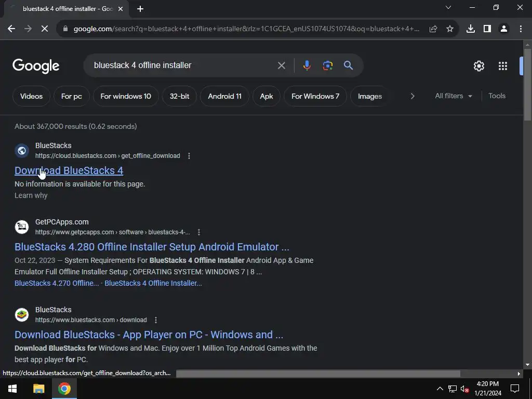
Task: Open a new tab
Action: click(x=140, y=9)
